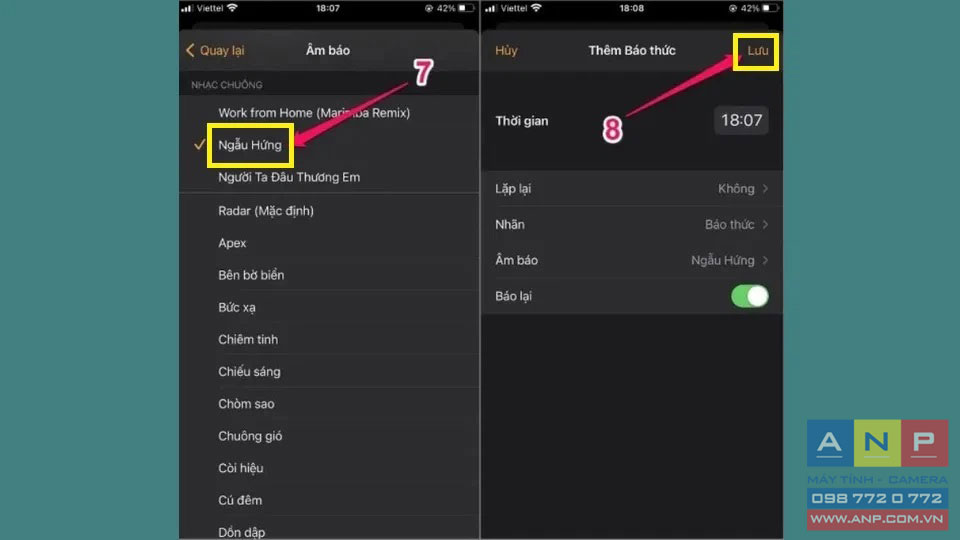
Task: Tap the 18:07 time field
Action: pyautogui.click(x=741, y=120)
